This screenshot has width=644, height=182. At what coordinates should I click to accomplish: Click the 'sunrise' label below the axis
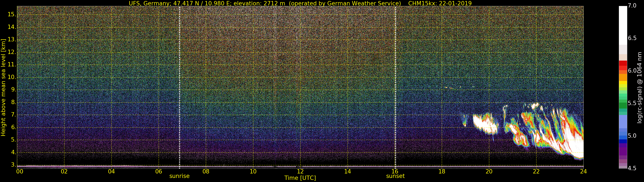coord(179,176)
